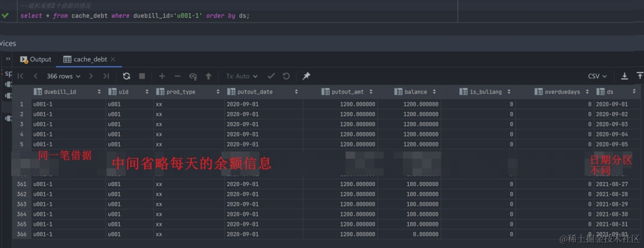644x248 pixels.
Task: Reload the cache_debt result page
Action: click(x=127, y=76)
